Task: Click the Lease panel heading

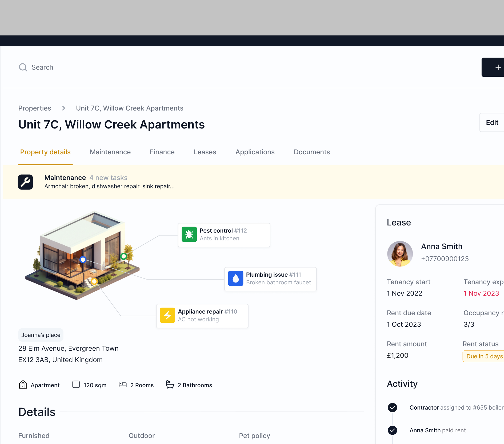Action: tap(399, 222)
